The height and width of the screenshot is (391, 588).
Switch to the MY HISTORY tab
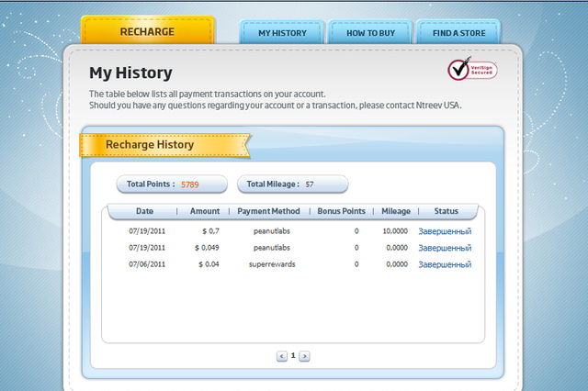coord(282,33)
